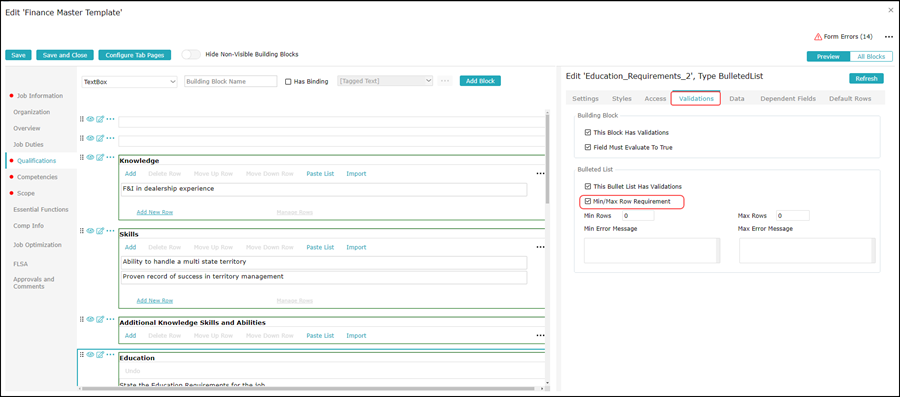This screenshot has width=900, height=397.
Task: Click the Form Errors warning triangle icon
Action: [818, 37]
